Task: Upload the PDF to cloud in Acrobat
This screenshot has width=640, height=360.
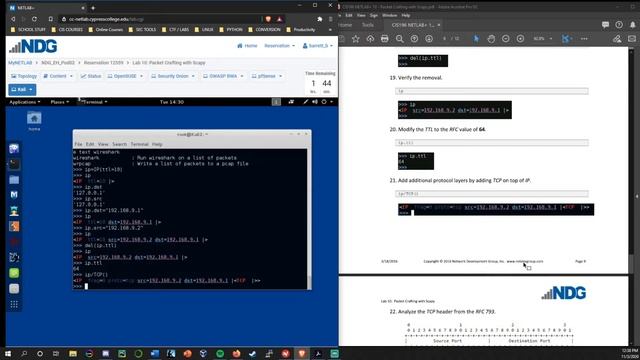Action: 370,39
